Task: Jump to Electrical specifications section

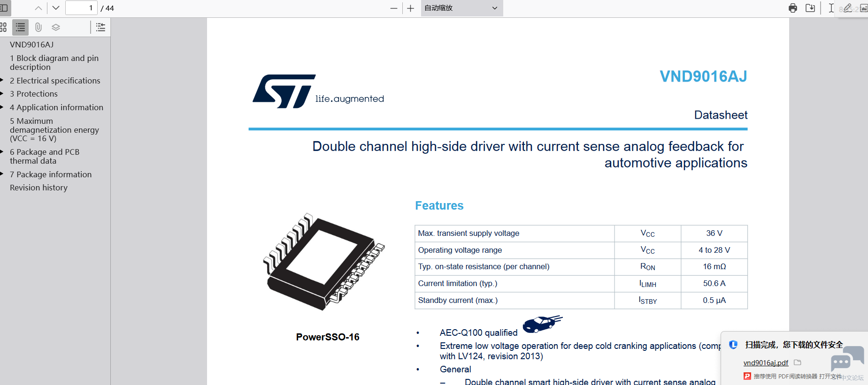Action: coord(55,81)
